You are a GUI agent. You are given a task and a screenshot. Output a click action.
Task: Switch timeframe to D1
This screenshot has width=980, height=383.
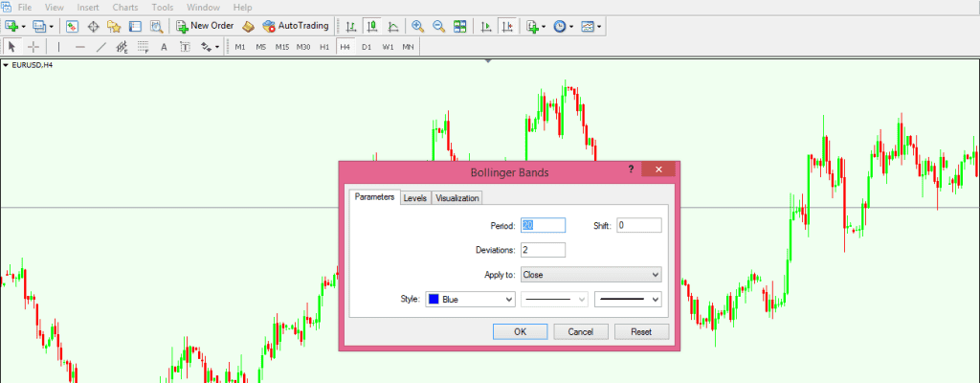click(x=367, y=46)
